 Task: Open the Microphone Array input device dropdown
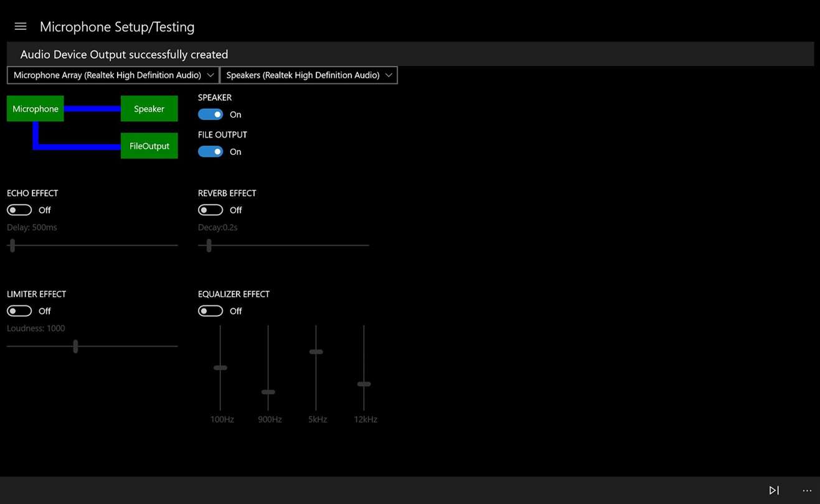[x=113, y=75]
